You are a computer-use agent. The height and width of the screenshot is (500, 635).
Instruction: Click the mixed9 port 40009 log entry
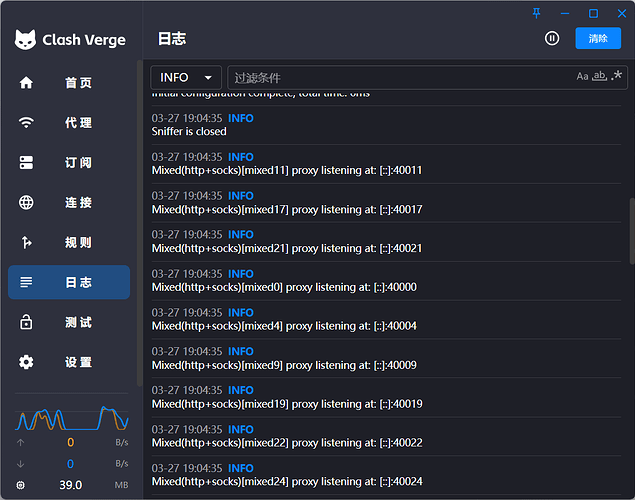pos(386,358)
